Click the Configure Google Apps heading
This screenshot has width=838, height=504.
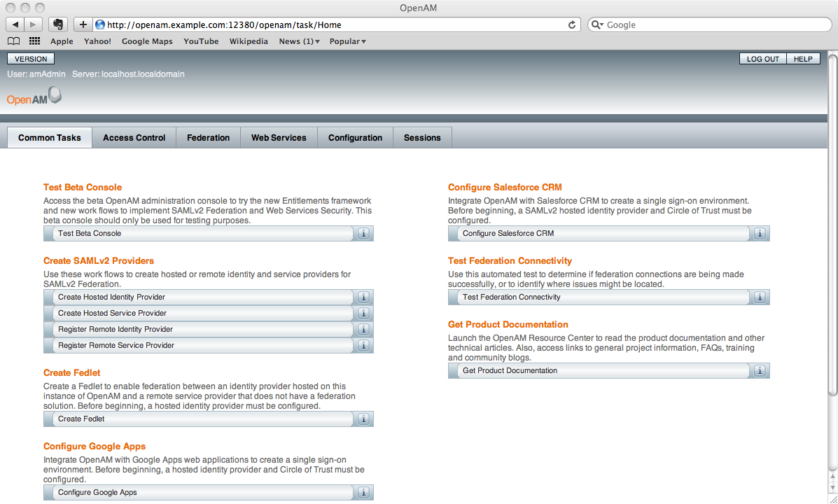coord(95,447)
